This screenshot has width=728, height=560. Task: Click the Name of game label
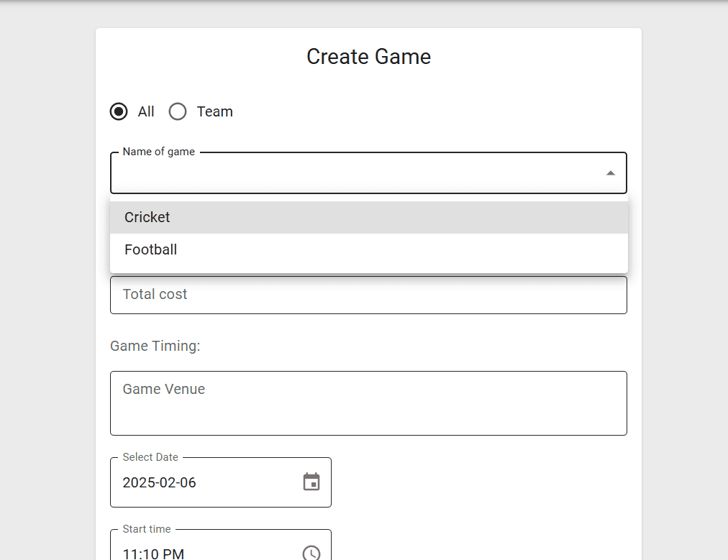point(158,152)
